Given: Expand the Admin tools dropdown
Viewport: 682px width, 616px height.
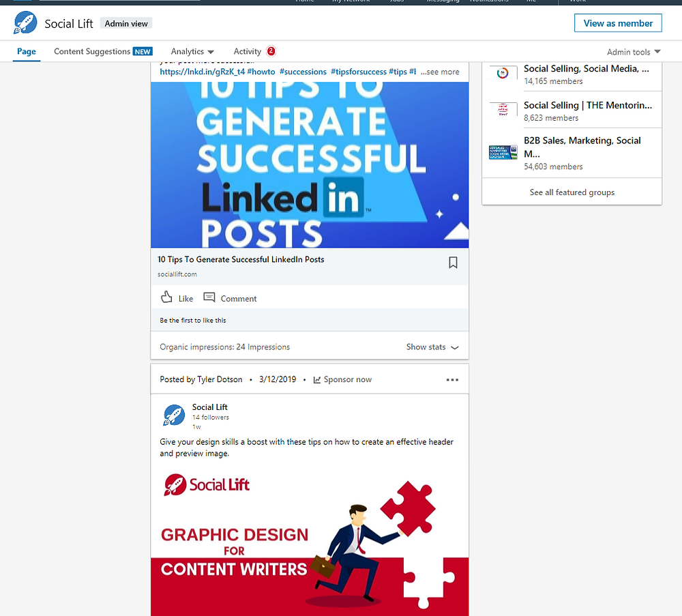Looking at the screenshot, I should (634, 52).
